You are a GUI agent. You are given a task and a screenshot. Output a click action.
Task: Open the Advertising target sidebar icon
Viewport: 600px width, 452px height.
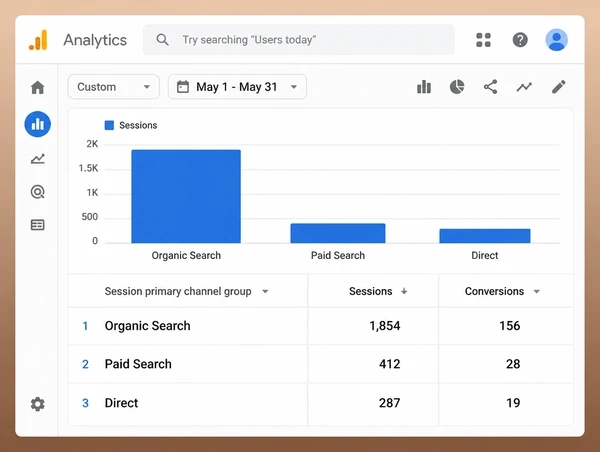(x=38, y=192)
